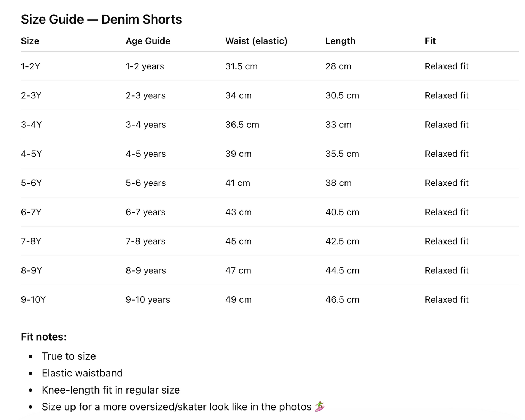
Task: Click the 46.5 cm length value
Action: point(342,300)
